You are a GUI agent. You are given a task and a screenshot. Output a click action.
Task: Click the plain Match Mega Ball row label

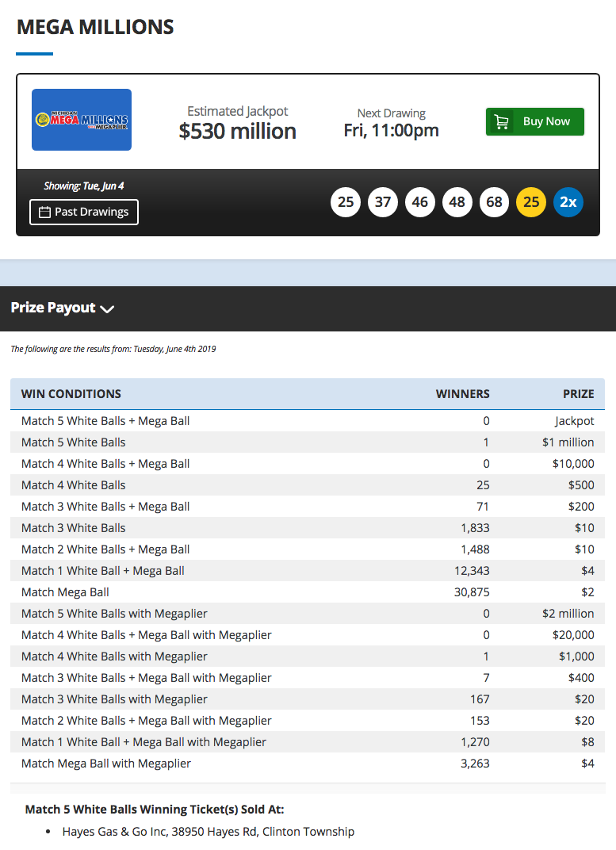(x=65, y=592)
